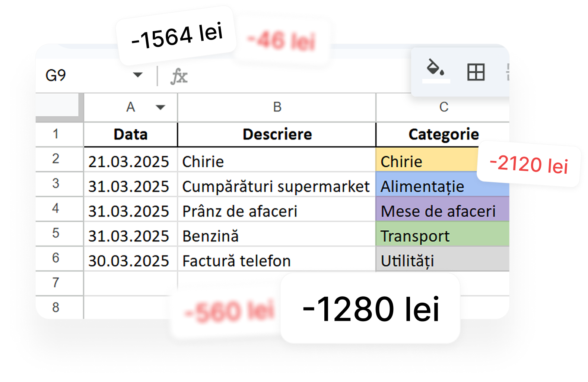Viewport: 588px width, 382px height.
Task: Click the fx formula function icon
Action: pos(179,76)
